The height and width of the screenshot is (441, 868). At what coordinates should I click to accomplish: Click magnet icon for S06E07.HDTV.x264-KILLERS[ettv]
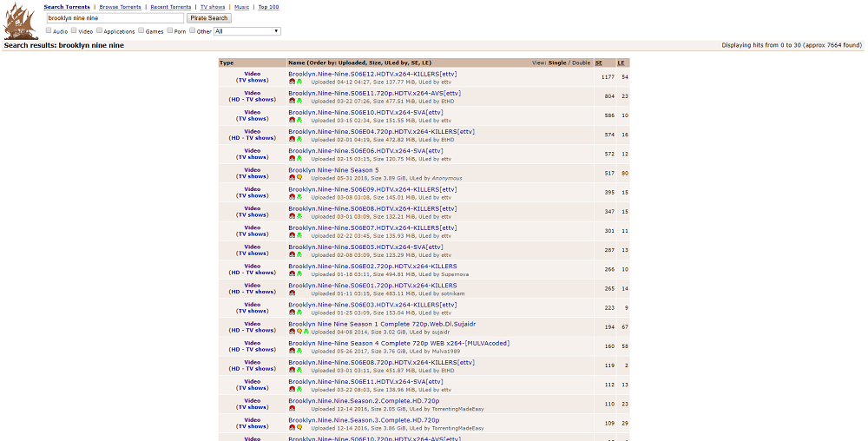pos(292,236)
